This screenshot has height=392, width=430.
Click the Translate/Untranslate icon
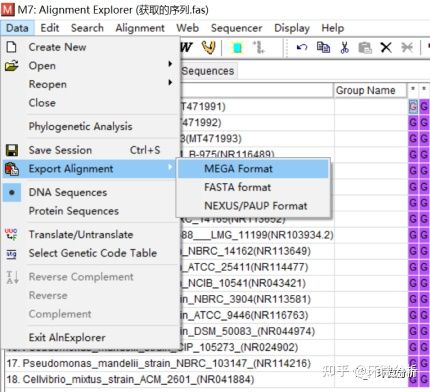(12, 234)
